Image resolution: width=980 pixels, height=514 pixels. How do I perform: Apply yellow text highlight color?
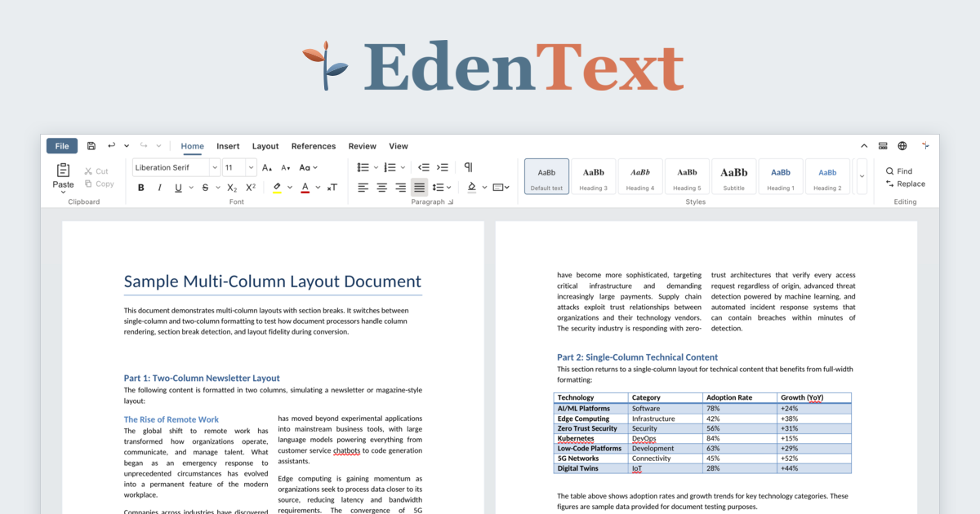277,188
